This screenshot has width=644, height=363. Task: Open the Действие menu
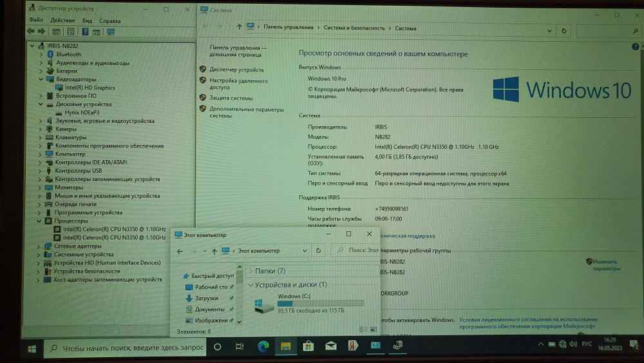[x=62, y=20]
